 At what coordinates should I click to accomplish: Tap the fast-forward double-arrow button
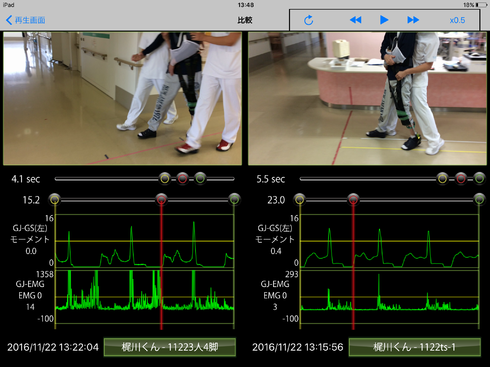tap(413, 20)
